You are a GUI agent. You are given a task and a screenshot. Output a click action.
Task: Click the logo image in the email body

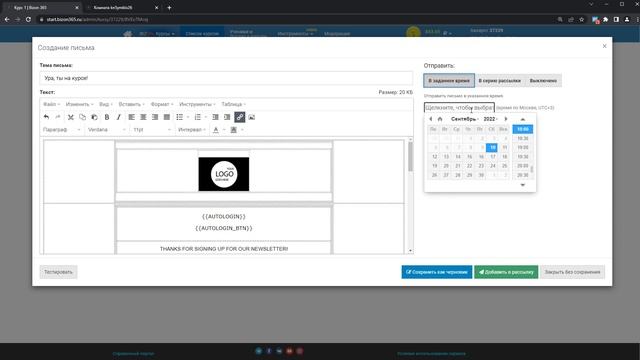[224, 174]
